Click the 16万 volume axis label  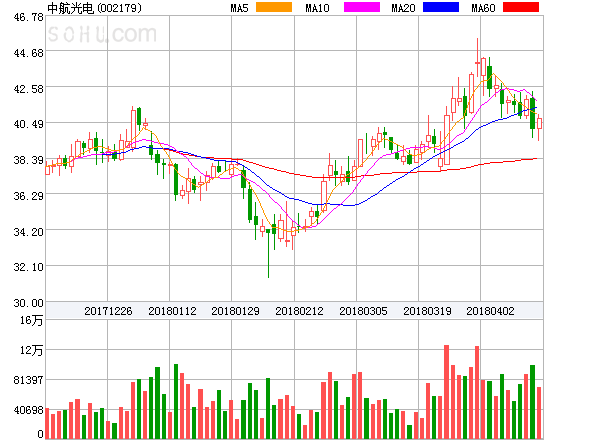30,320
